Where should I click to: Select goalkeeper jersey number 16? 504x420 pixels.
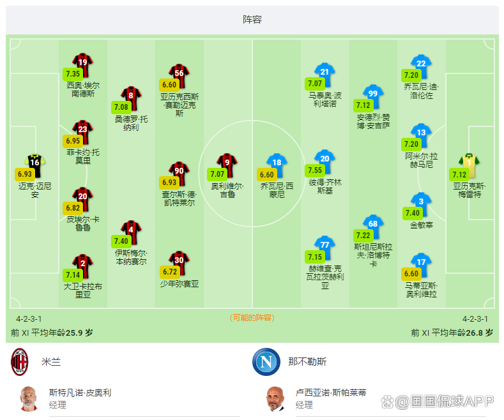point(34,165)
